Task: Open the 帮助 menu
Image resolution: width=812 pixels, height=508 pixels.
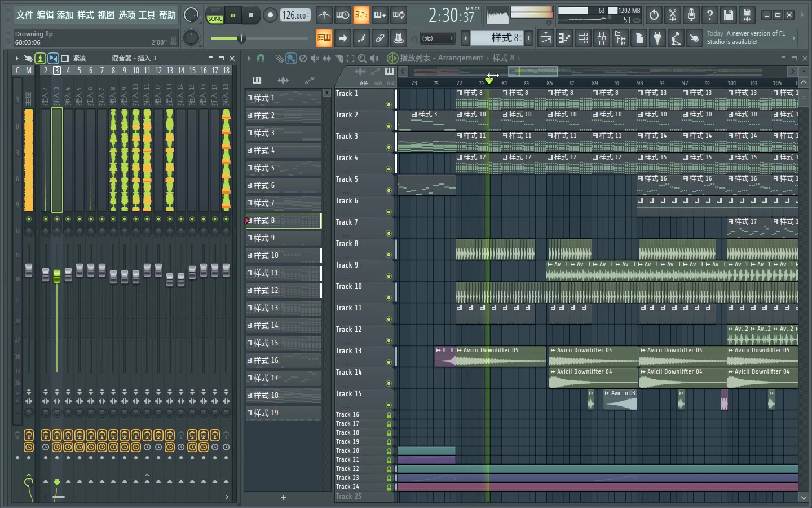Action: 167,15
